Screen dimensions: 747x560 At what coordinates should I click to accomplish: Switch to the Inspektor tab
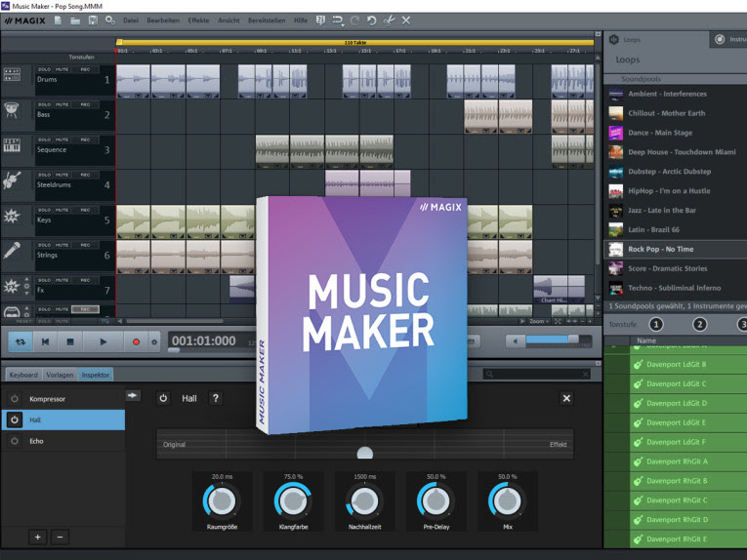[x=96, y=375]
